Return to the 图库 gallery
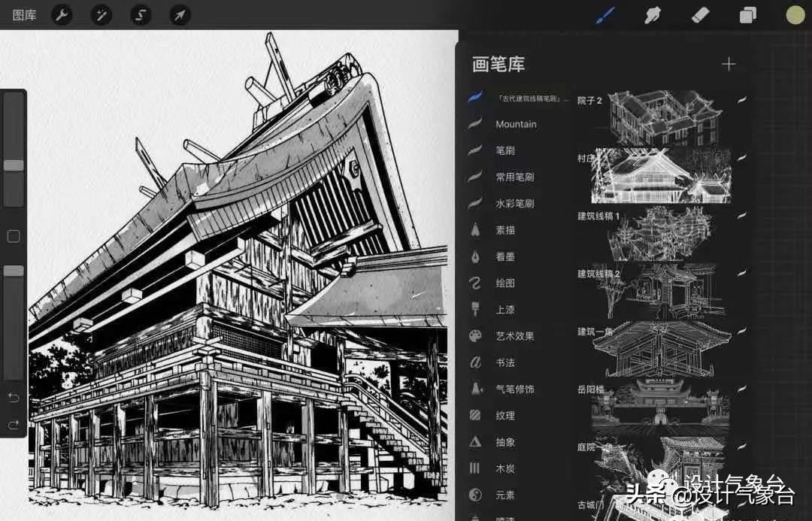This screenshot has width=812, height=521. [24, 15]
